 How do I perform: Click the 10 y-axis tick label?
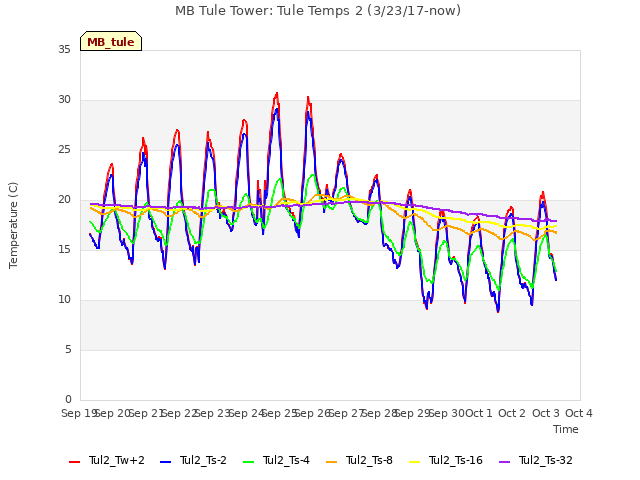64,300
